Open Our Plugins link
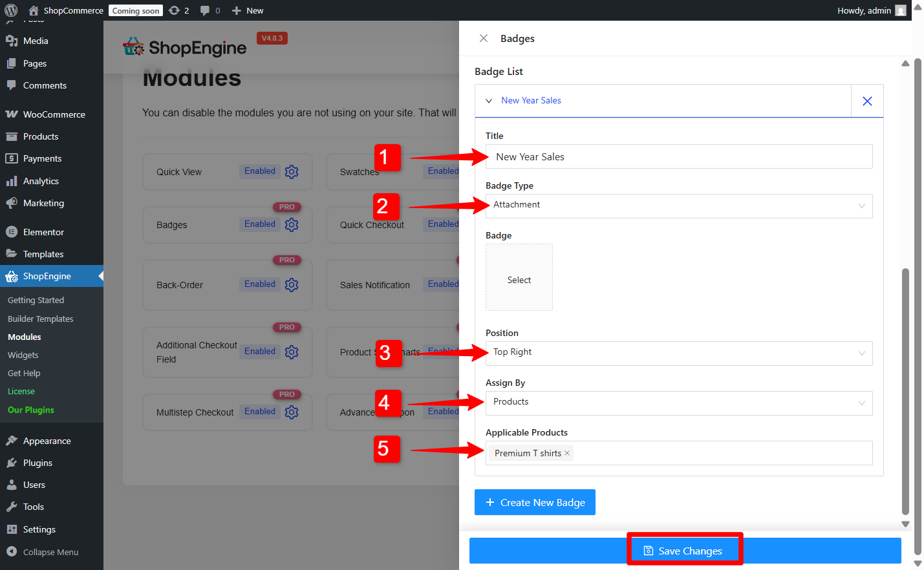Screen dimensions: 924x570 coord(30,410)
